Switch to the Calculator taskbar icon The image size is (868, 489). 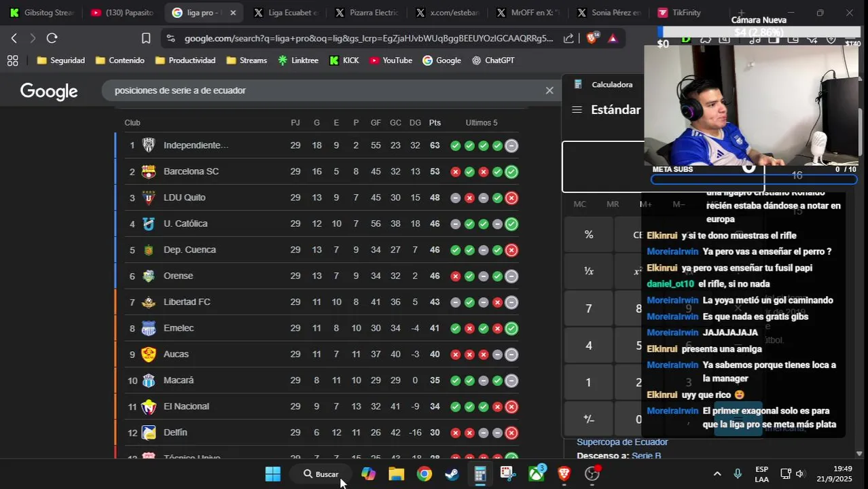point(480,474)
